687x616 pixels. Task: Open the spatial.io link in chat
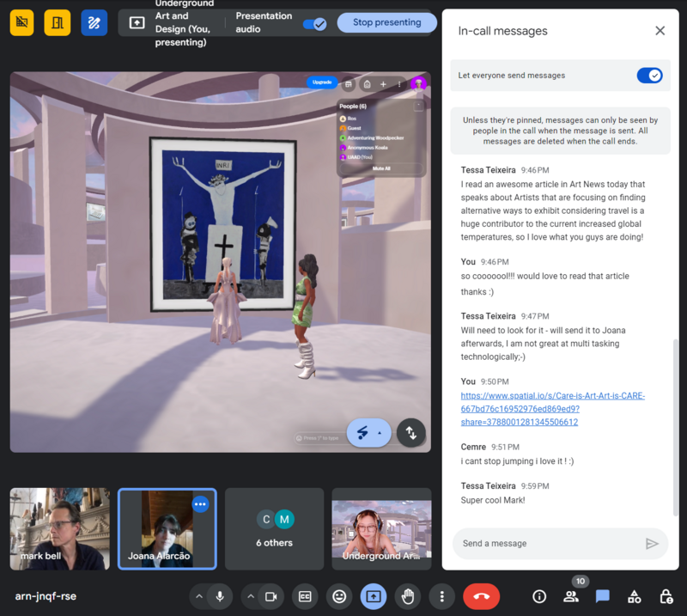[552, 409]
